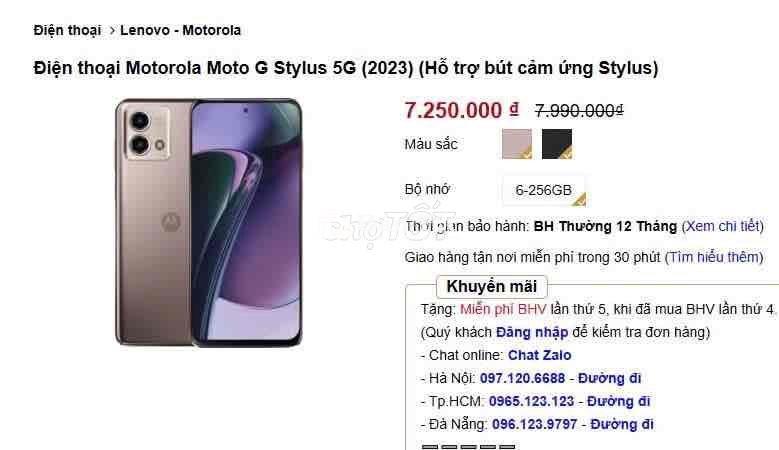Click the Đăng nhập login link
779x450 pixels.
pyautogui.click(x=532, y=332)
